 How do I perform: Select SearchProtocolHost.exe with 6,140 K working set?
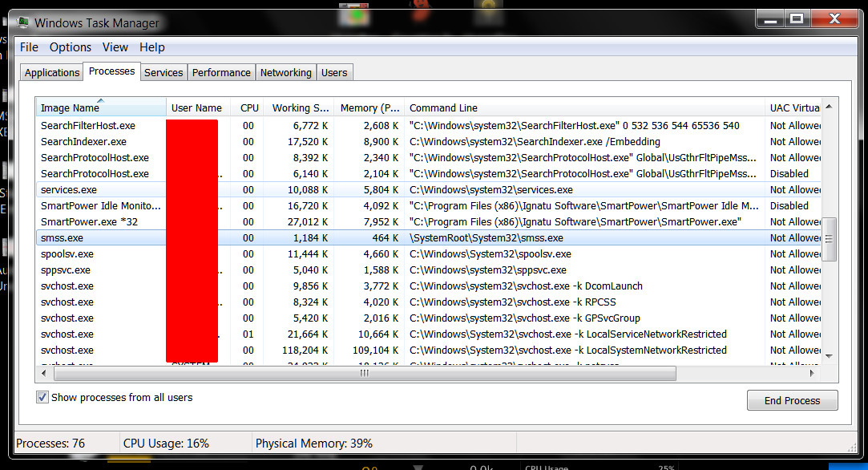click(429, 174)
